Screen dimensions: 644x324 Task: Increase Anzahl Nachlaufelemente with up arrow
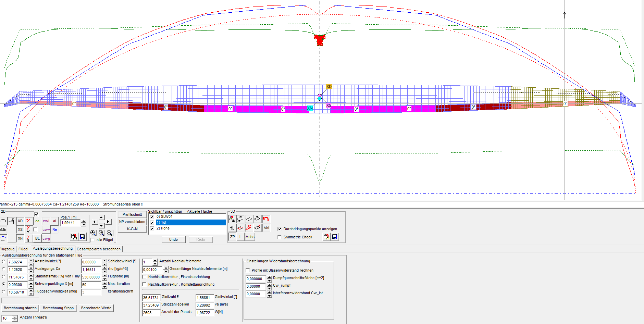(155, 260)
